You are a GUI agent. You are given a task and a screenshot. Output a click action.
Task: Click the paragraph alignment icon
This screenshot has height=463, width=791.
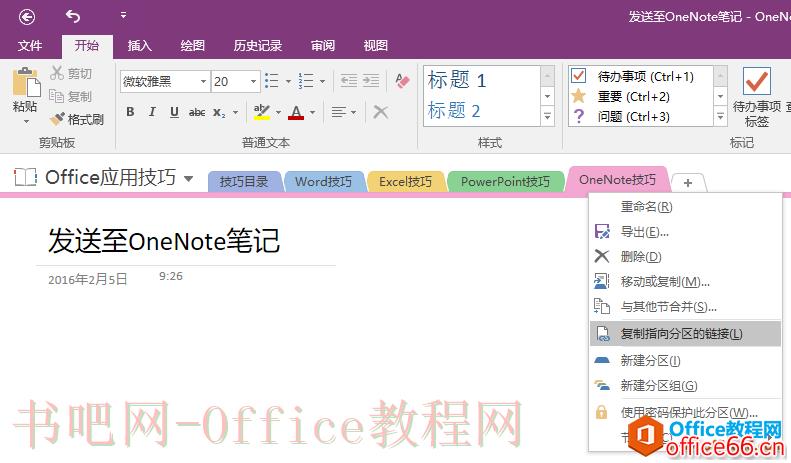(338, 112)
